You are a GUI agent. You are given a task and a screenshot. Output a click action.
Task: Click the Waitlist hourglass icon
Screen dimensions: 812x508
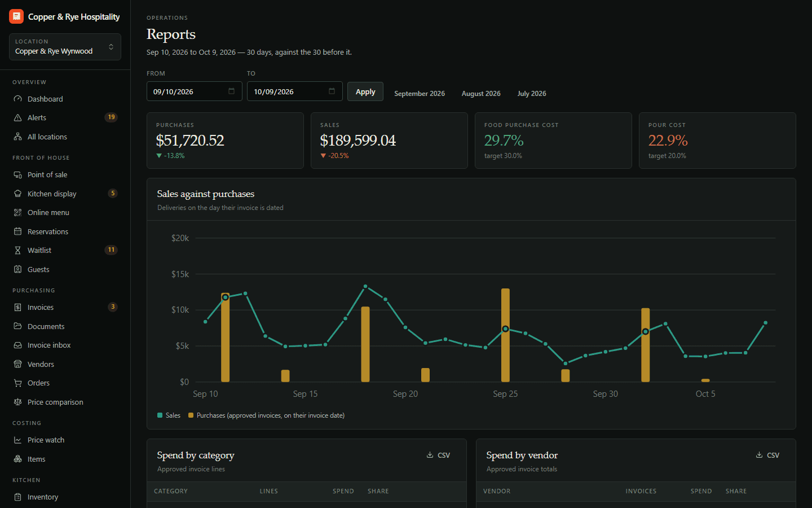pyautogui.click(x=17, y=250)
